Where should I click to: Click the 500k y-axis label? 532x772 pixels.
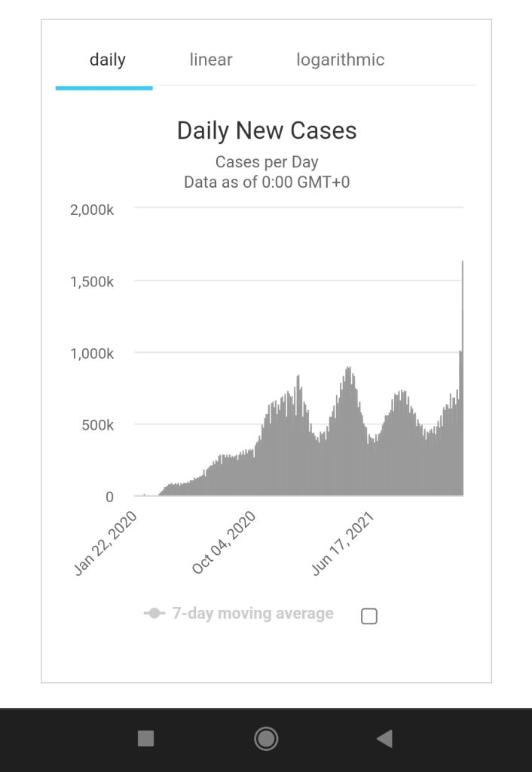pyautogui.click(x=98, y=425)
